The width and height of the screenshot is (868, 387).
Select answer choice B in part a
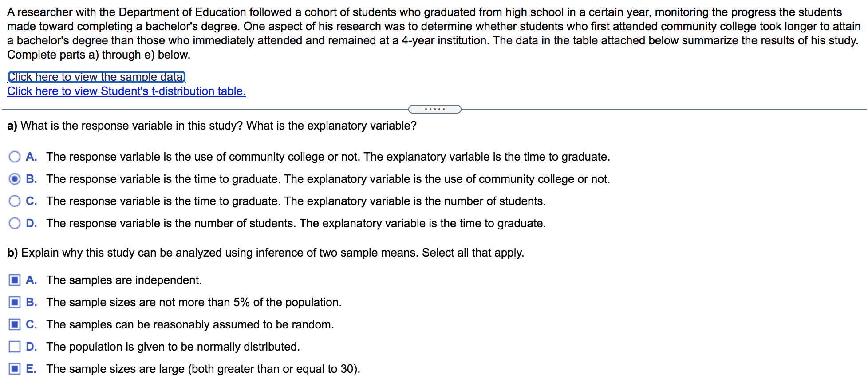coord(15,179)
